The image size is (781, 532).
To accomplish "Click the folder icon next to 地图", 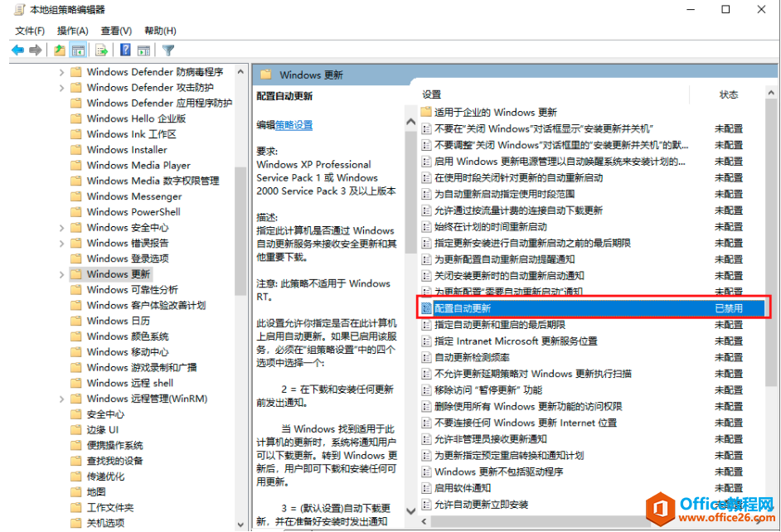I will (x=75, y=492).
